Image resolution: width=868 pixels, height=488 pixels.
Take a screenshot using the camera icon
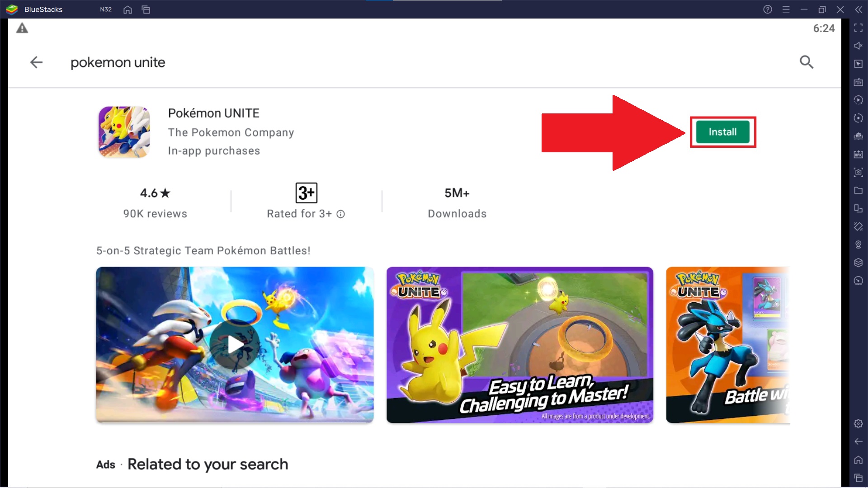pyautogui.click(x=858, y=172)
